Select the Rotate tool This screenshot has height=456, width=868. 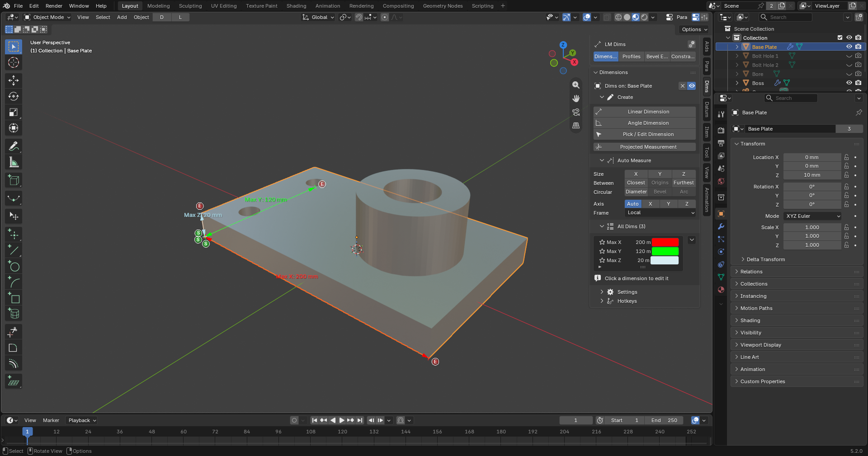pyautogui.click(x=14, y=96)
